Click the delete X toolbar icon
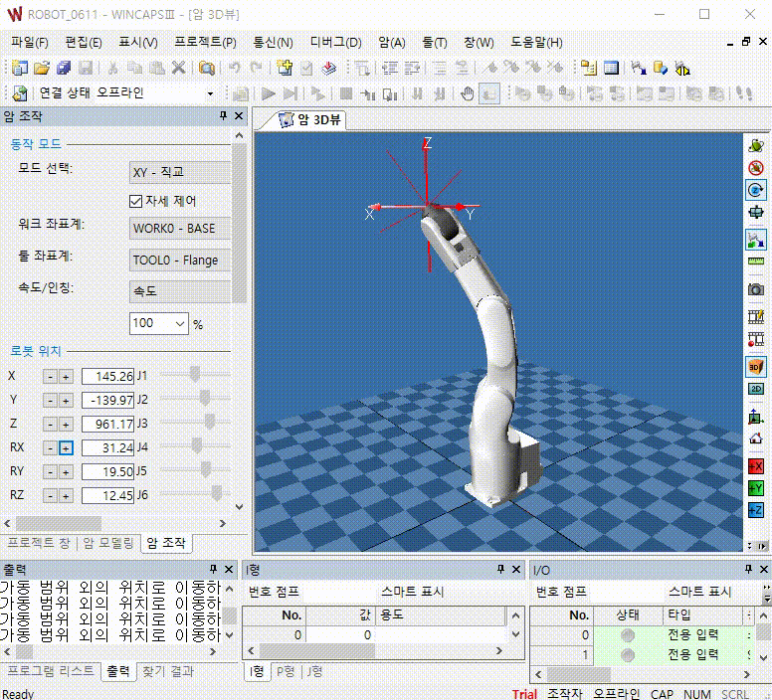 [x=179, y=68]
